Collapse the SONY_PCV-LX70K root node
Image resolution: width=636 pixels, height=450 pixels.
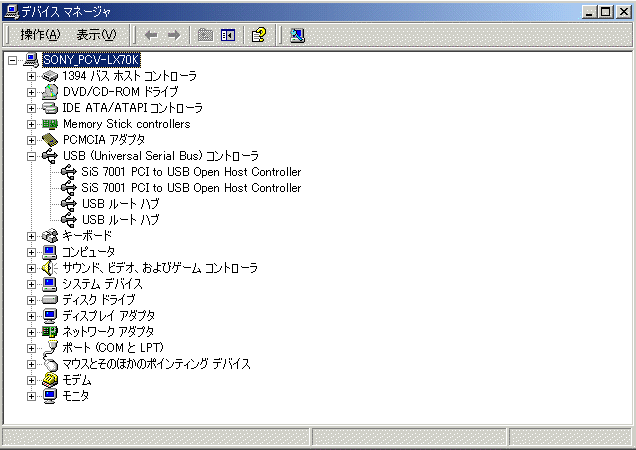[x=13, y=60]
